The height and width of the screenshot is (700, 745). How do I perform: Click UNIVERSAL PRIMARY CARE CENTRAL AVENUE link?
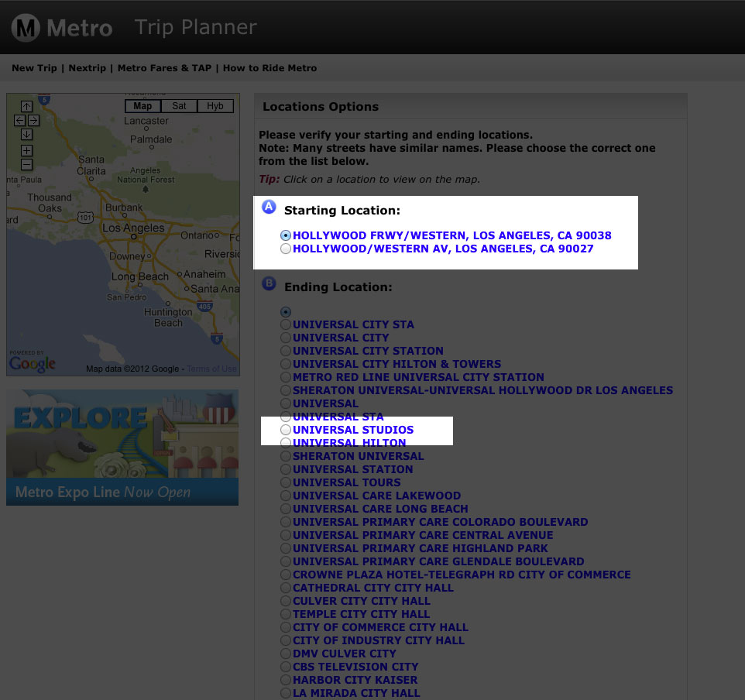point(423,535)
